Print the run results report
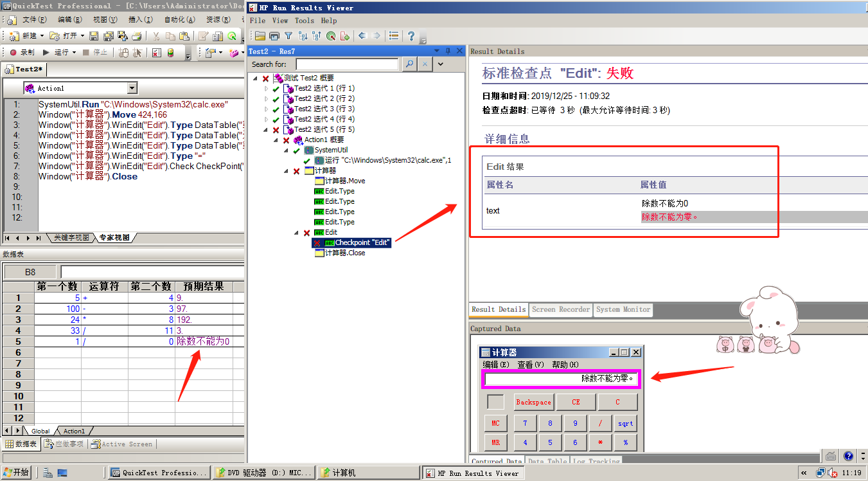 (x=274, y=36)
